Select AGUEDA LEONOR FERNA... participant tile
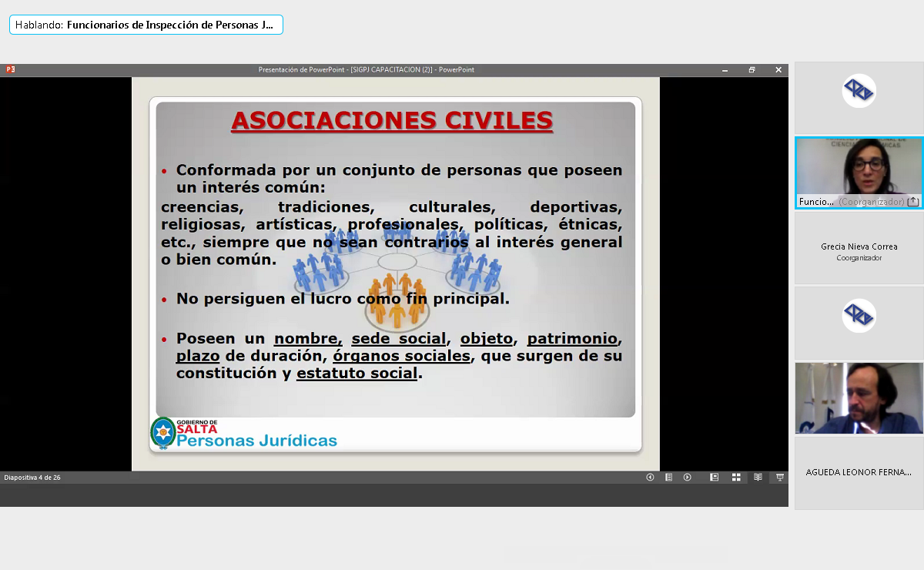The width and height of the screenshot is (924, 570). tap(859, 473)
